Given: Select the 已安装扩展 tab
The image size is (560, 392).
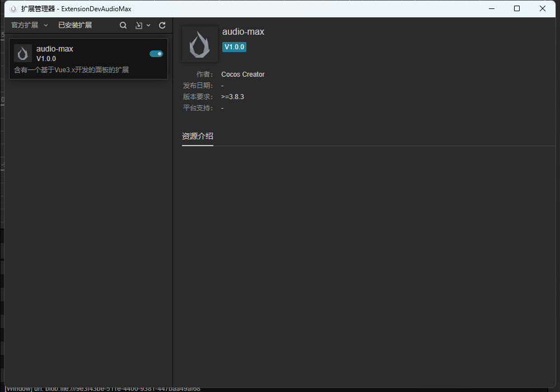Looking at the screenshot, I should 75,25.
